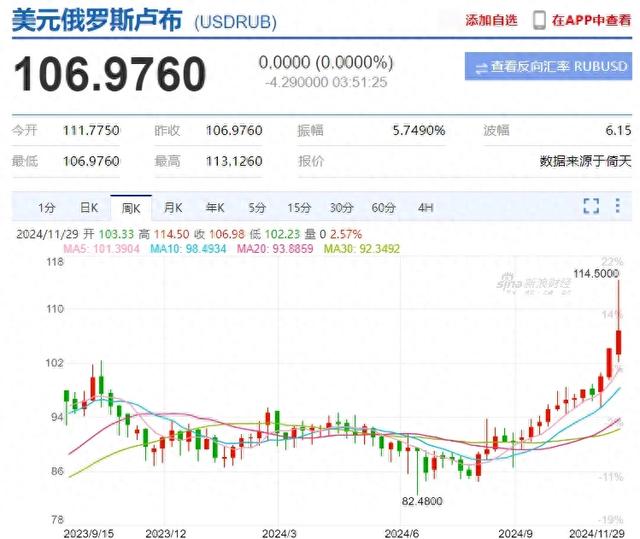This screenshot has width=640, height=539.
Task: Select the 周K weekly candlestick tab
Action: tap(131, 208)
